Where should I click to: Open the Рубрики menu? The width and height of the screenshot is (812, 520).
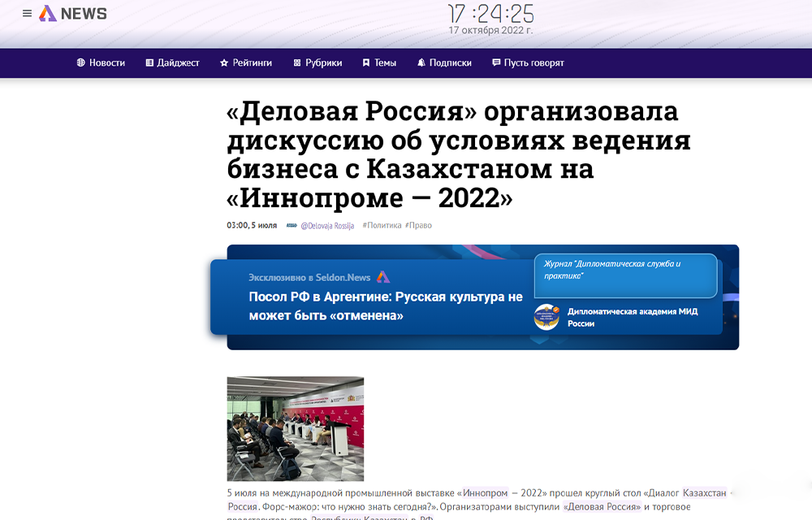pyautogui.click(x=317, y=63)
